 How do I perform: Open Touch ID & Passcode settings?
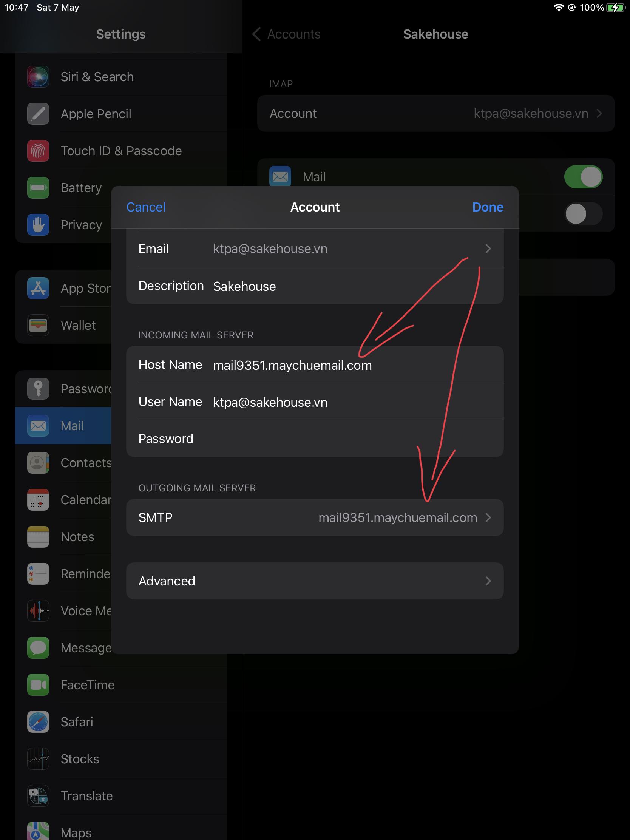[121, 151]
